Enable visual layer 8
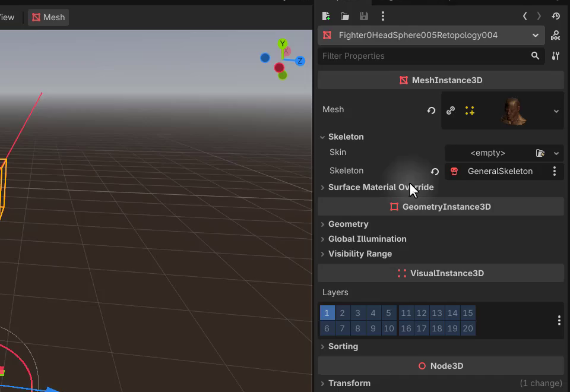This screenshot has height=392, width=570. pyautogui.click(x=357, y=328)
